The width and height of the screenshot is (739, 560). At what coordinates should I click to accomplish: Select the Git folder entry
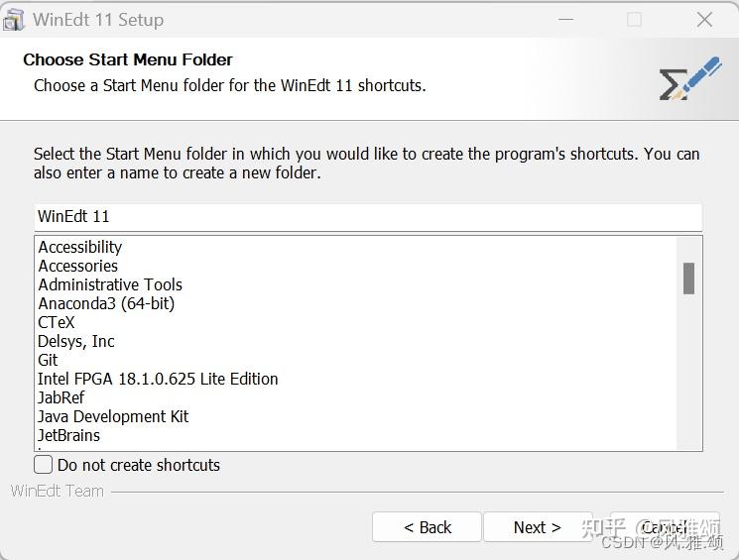coord(49,360)
